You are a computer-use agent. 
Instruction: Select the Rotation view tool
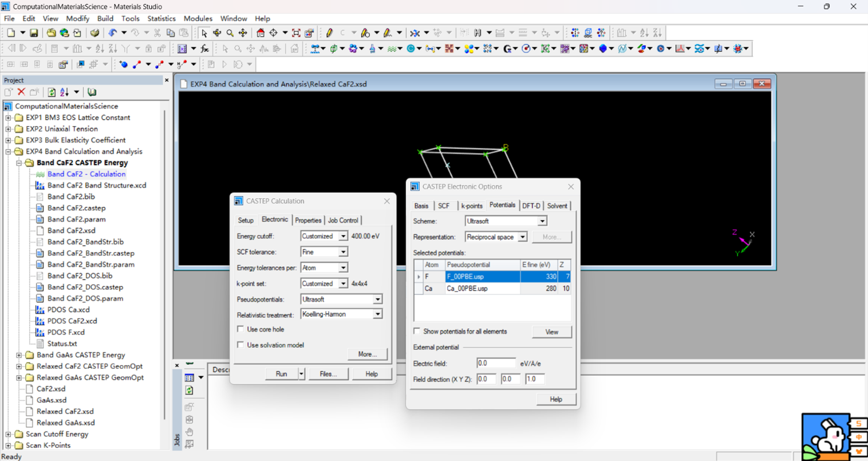point(217,33)
